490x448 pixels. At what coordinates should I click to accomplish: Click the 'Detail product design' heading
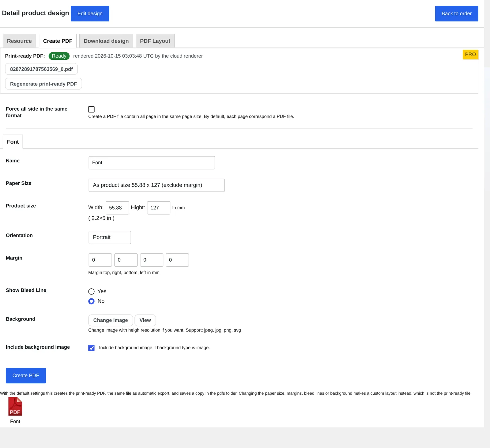click(x=36, y=13)
